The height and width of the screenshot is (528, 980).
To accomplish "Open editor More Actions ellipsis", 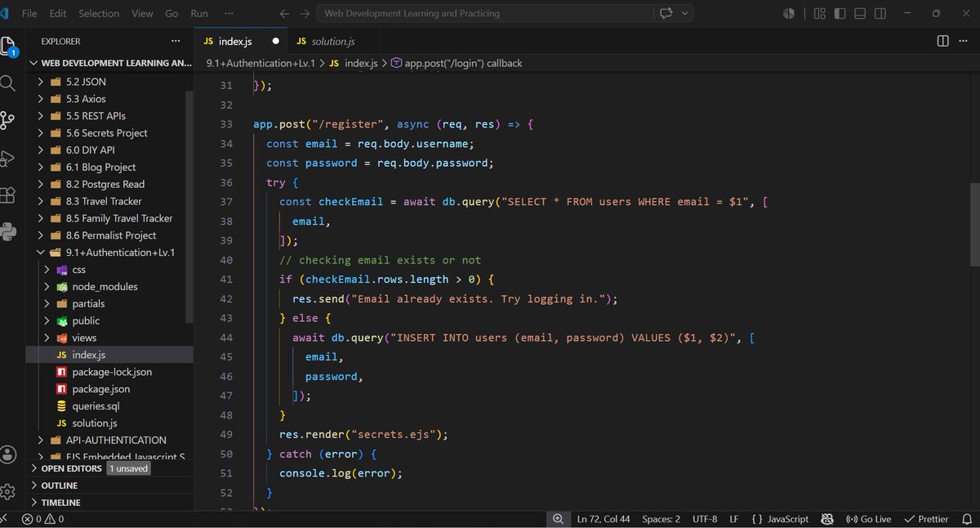I will pos(964,41).
